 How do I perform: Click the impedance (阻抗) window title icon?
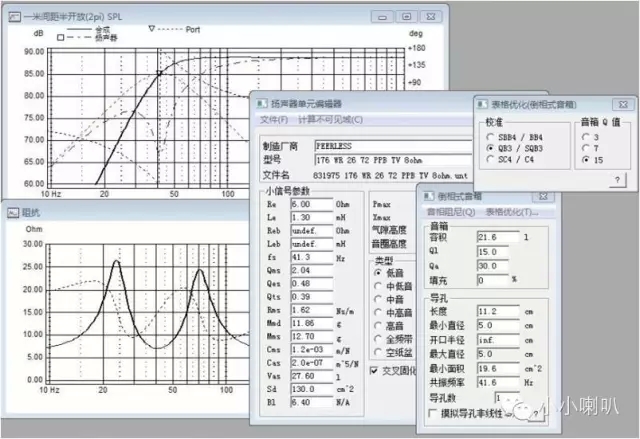10,212
